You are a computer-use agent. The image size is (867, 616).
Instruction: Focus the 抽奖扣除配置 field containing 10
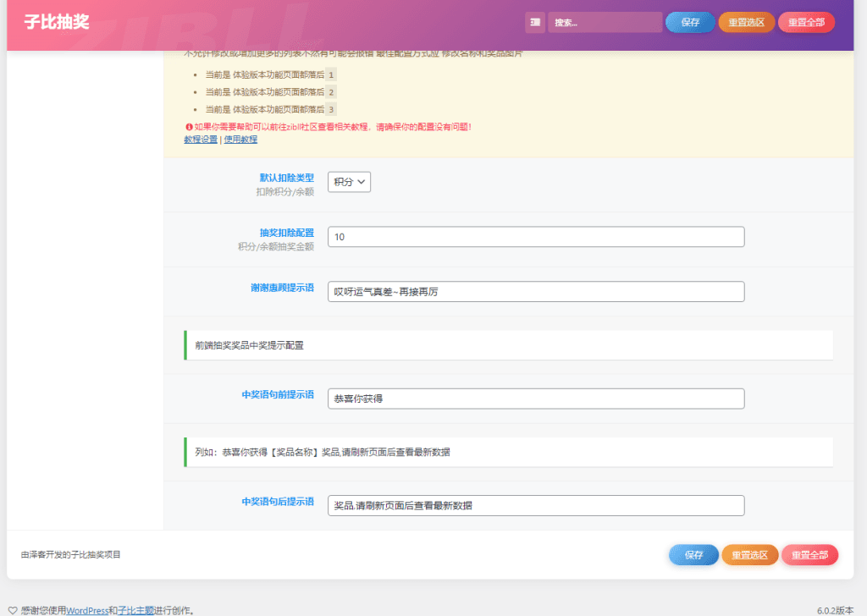535,237
